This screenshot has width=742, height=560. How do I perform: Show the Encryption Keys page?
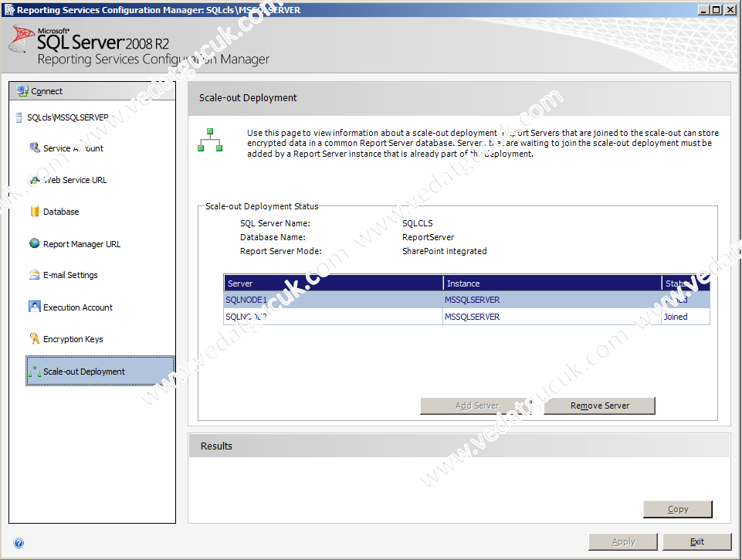(x=73, y=339)
